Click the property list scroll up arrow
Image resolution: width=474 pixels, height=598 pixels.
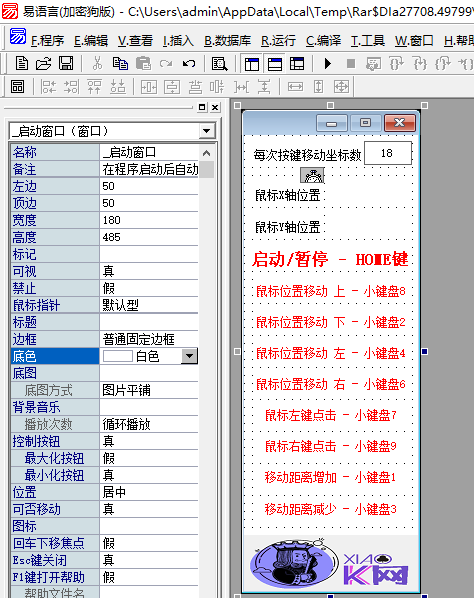(x=206, y=153)
